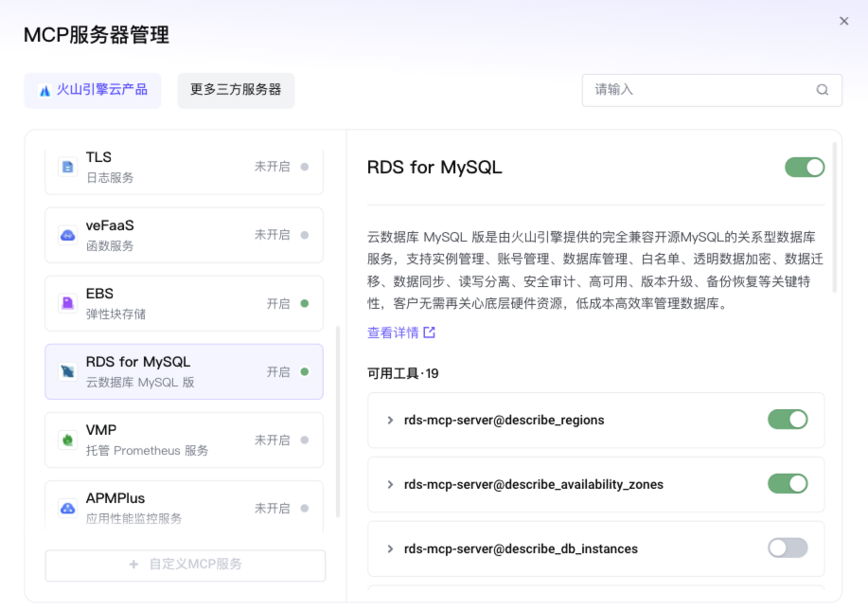This screenshot has height=611, width=868.
Task: Click the veFaaS function service icon
Action: point(67,235)
